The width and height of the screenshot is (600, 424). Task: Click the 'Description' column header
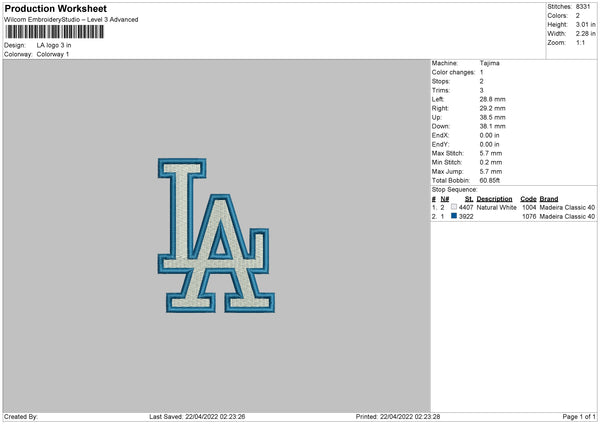click(x=494, y=199)
